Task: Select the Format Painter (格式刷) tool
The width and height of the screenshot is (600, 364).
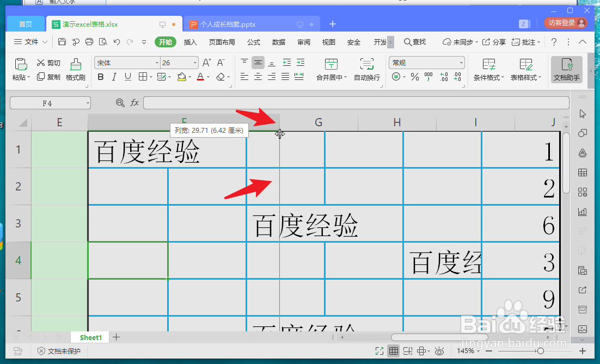Action: coord(75,69)
